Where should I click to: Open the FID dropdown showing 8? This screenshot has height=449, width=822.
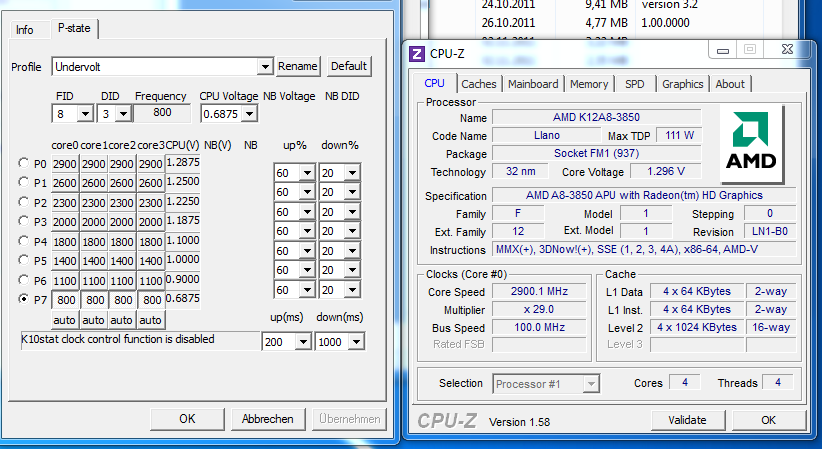point(85,114)
